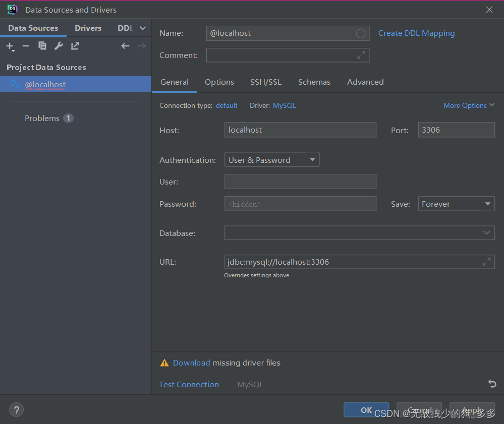Open the Options tab
This screenshot has height=424, width=504.
[219, 82]
